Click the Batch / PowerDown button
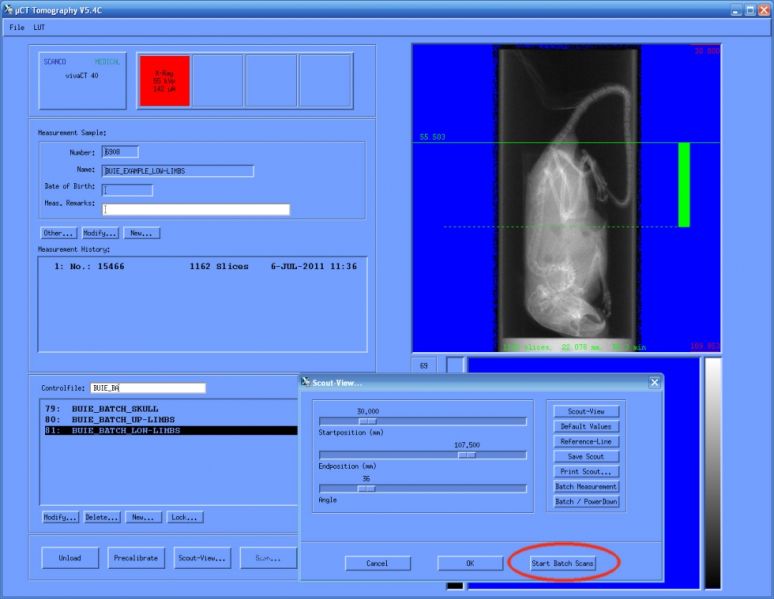774x599 pixels. click(586, 502)
